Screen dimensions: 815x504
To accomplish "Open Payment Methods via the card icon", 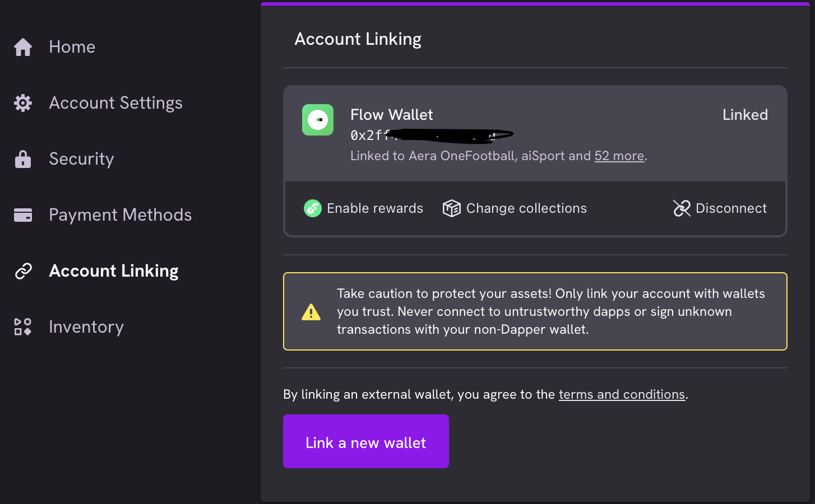I will 22,214.
